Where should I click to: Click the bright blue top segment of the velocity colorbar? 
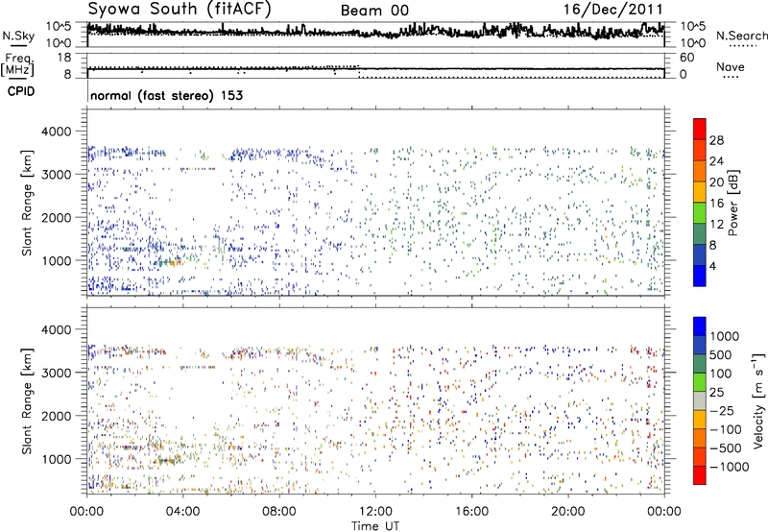tap(700, 326)
